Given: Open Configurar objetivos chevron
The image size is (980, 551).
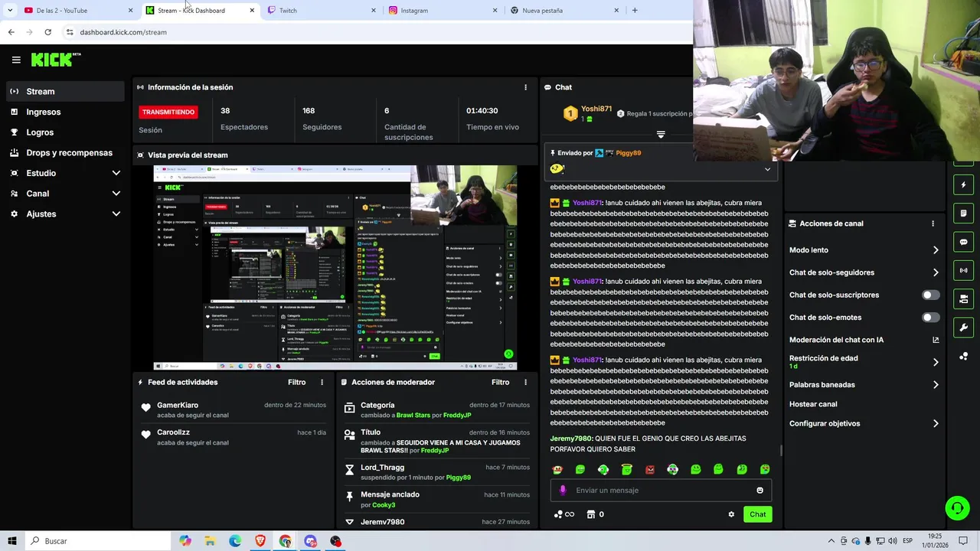Looking at the screenshot, I should (x=936, y=423).
